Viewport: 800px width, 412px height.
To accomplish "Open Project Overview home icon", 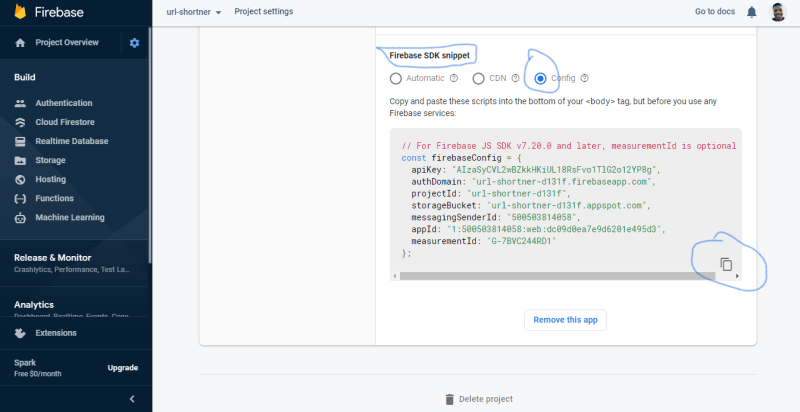I will click(x=20, y=43).
